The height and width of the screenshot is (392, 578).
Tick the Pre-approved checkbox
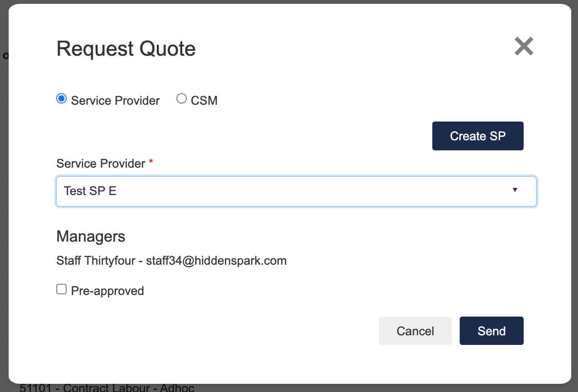[x=61, y=289]
